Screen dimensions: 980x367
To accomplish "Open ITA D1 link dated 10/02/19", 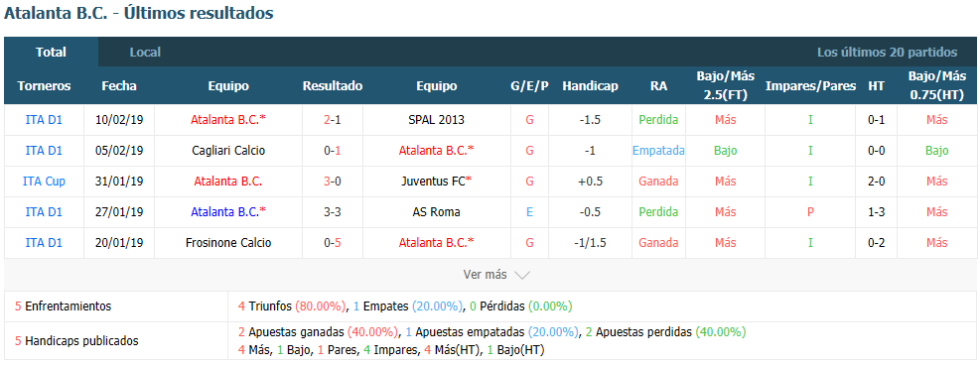I will pos(44,120).
